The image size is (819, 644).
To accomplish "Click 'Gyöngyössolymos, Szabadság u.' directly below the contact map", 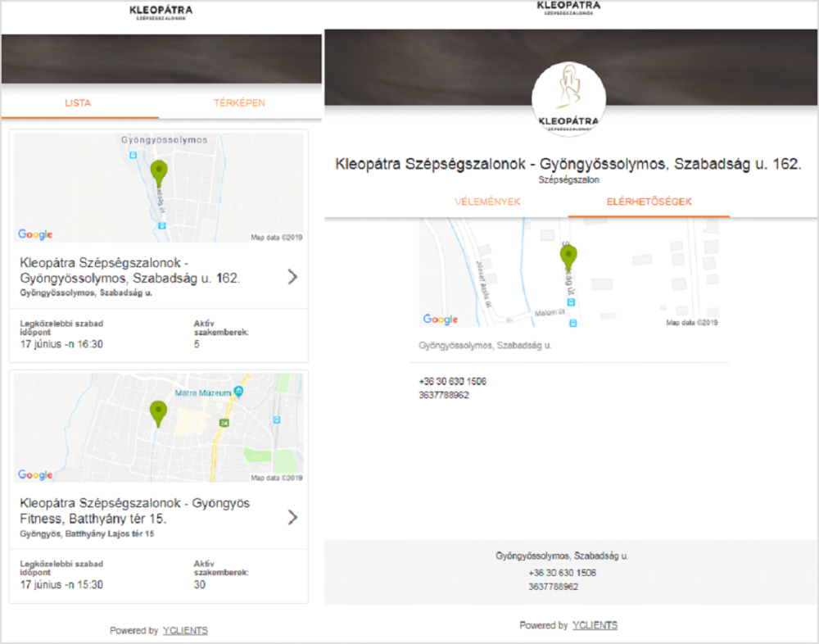I will [x=485, y=346].
